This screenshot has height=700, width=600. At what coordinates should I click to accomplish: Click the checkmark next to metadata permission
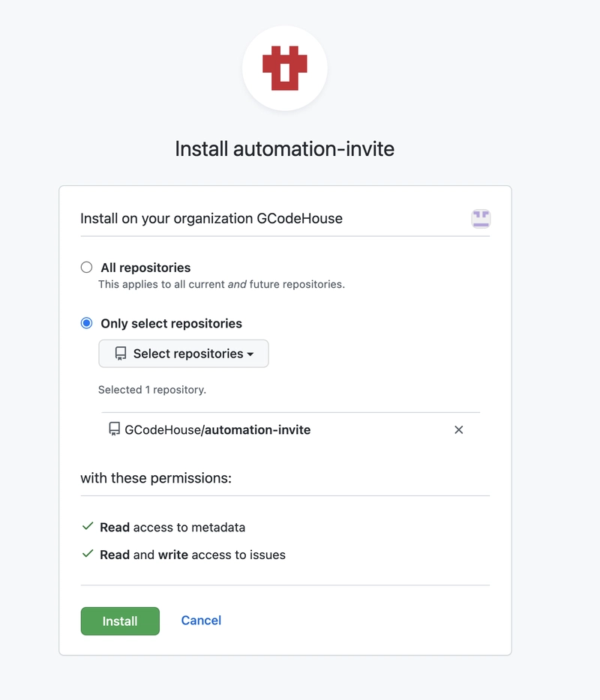point(88,527)
